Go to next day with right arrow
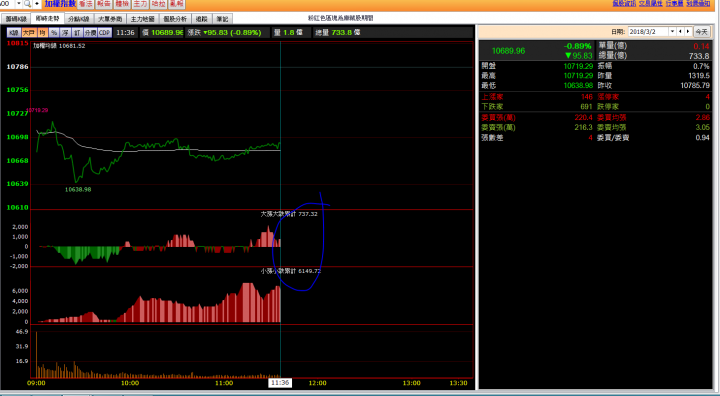This screenshot has width=720, height=396. tap(688, 32)
